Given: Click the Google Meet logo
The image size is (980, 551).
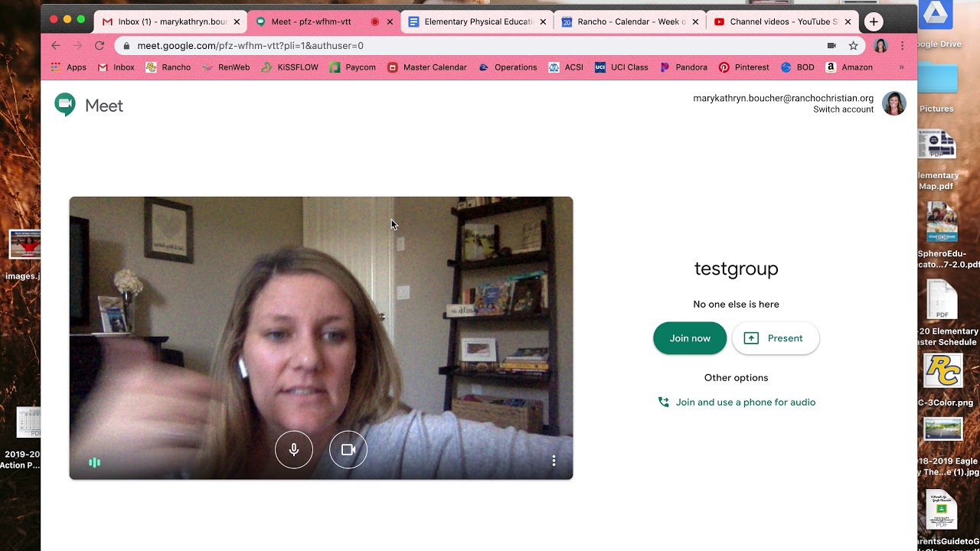Looking at the screenshot, I should [x=89, y=106].
